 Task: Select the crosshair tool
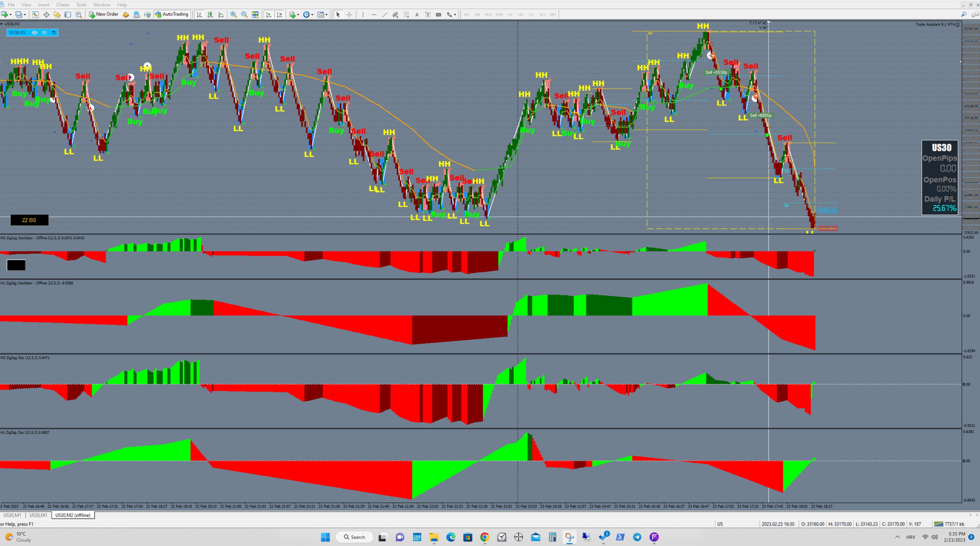(x=349, y=14)
